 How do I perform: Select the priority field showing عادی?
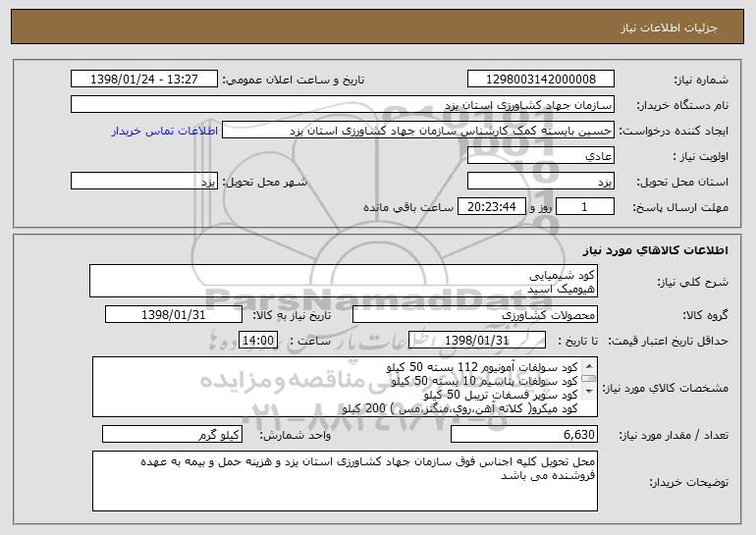click(x=540, y=155)
